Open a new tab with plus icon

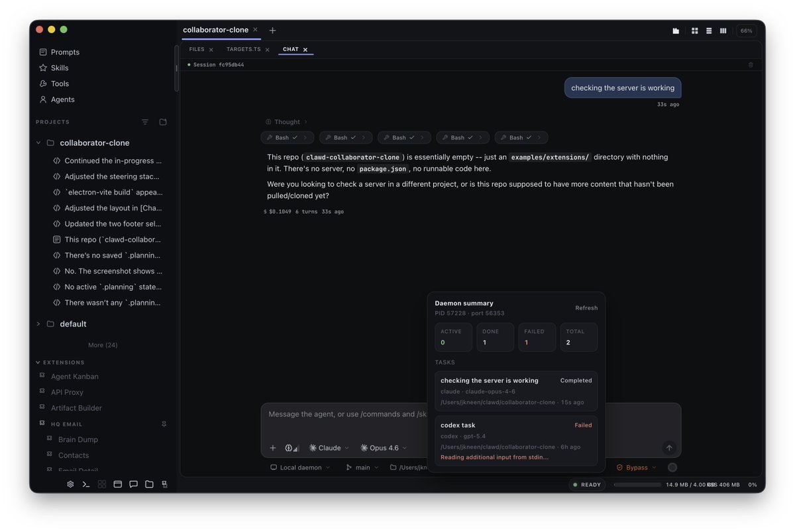[272, 30]
